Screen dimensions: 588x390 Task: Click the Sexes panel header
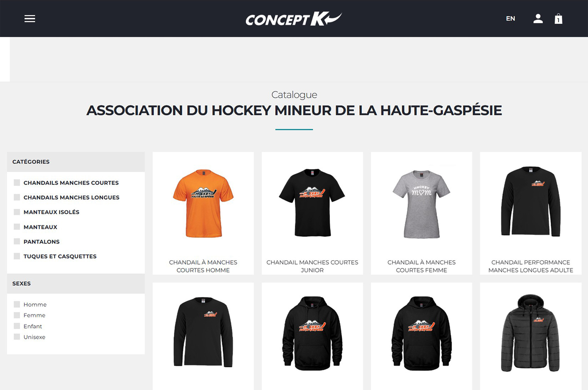(76, 284)
